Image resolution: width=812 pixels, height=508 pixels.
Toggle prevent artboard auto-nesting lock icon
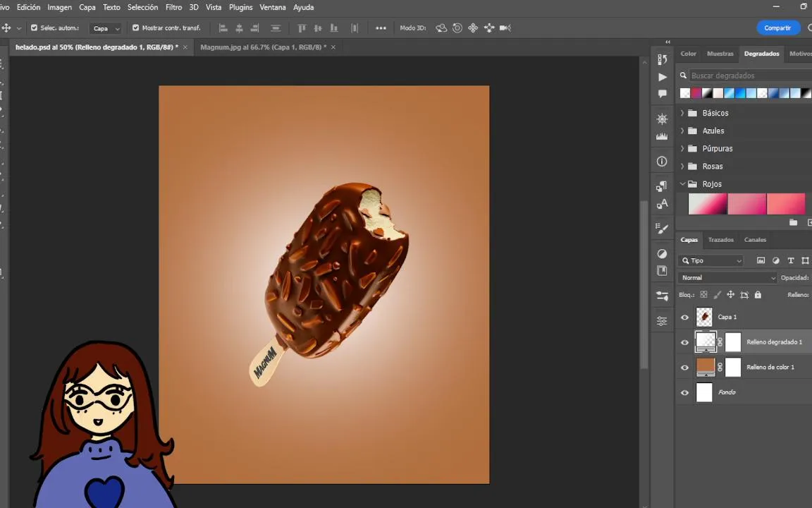point(744,295)
